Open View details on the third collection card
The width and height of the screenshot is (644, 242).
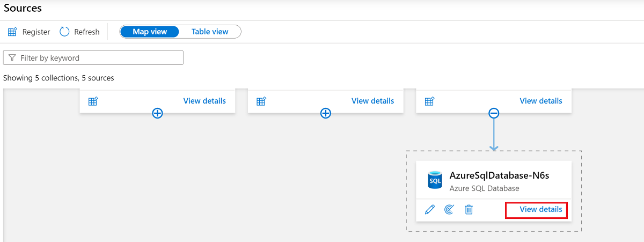tap(541, 101)
